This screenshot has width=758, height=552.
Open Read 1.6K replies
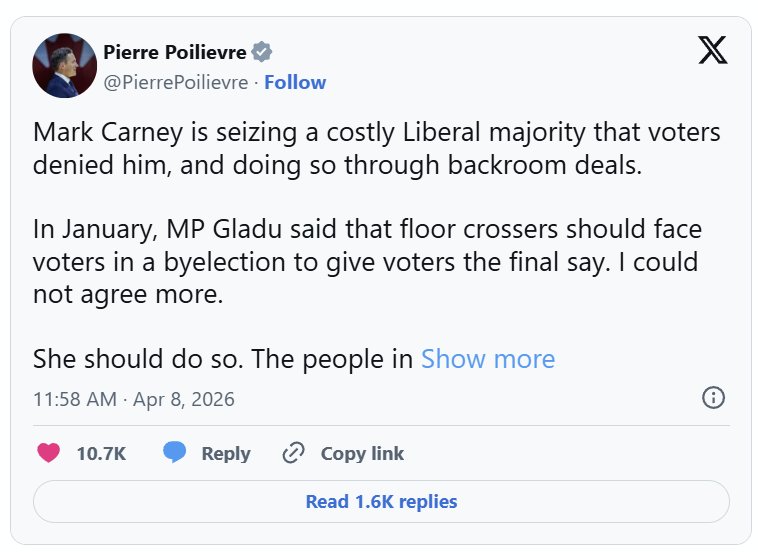pyautogui.click(x=381, y=502)
